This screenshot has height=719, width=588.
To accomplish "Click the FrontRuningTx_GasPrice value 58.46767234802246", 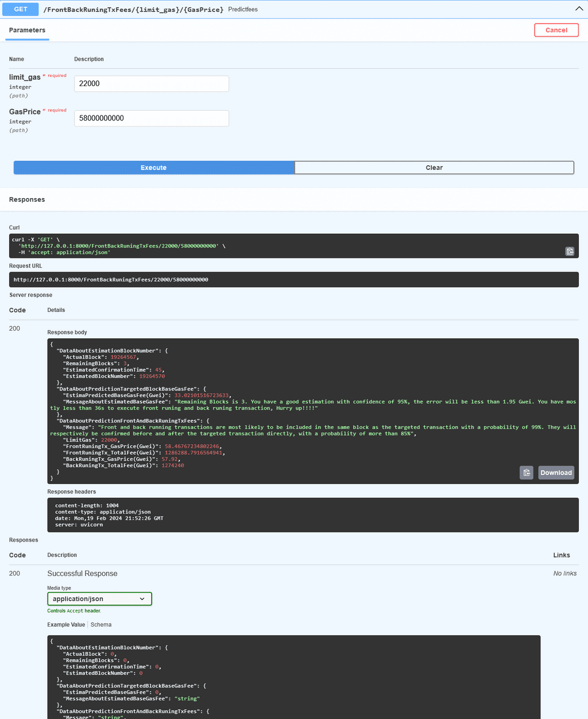I will [192, 446].
